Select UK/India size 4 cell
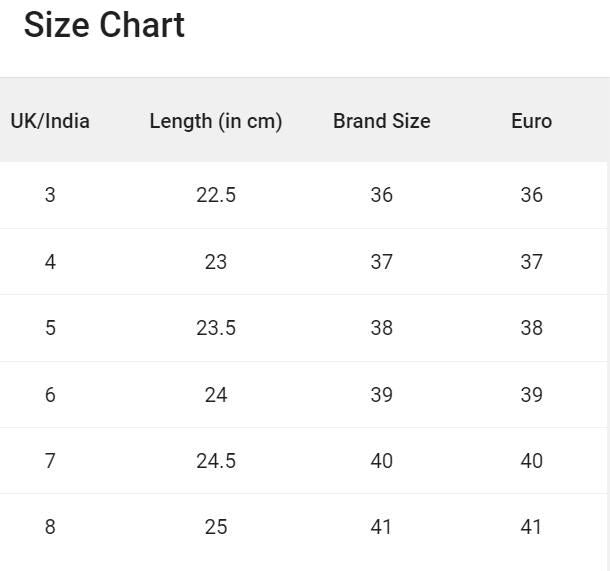The image size is (610, 571). tap(50, 262)
